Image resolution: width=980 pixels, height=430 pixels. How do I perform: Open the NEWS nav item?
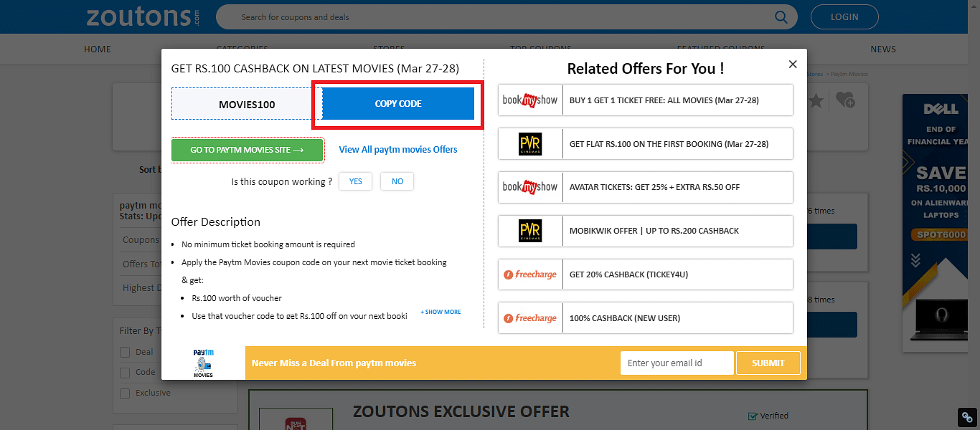(883, 49)
